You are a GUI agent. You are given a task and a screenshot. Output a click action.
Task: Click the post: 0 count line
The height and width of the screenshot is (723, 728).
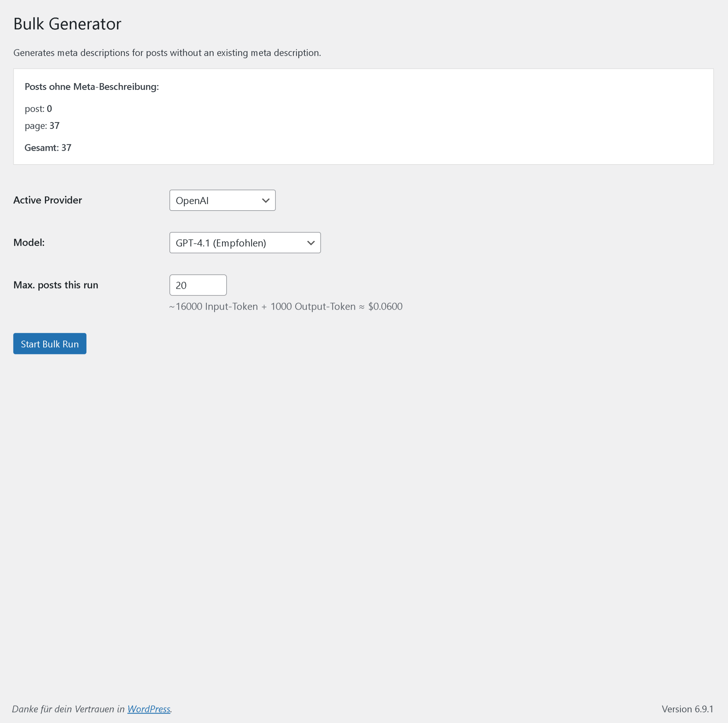tap(38, 109)
